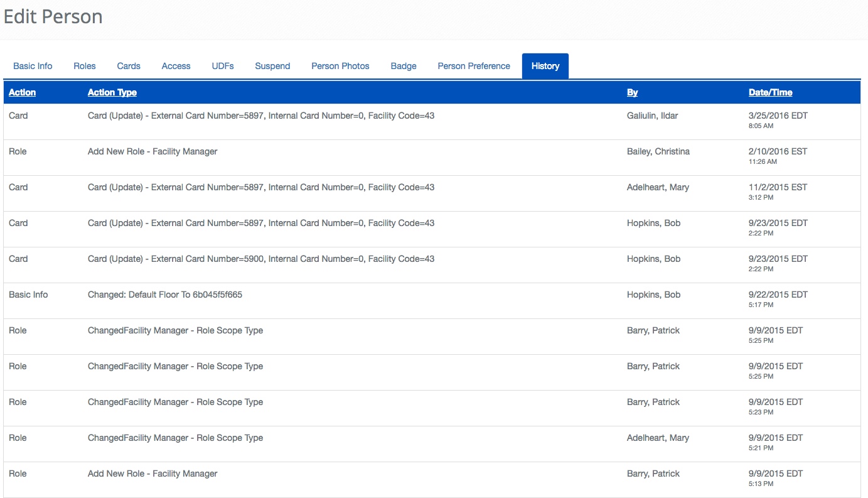Go to the Cards tab

click(x=129, y=66)
